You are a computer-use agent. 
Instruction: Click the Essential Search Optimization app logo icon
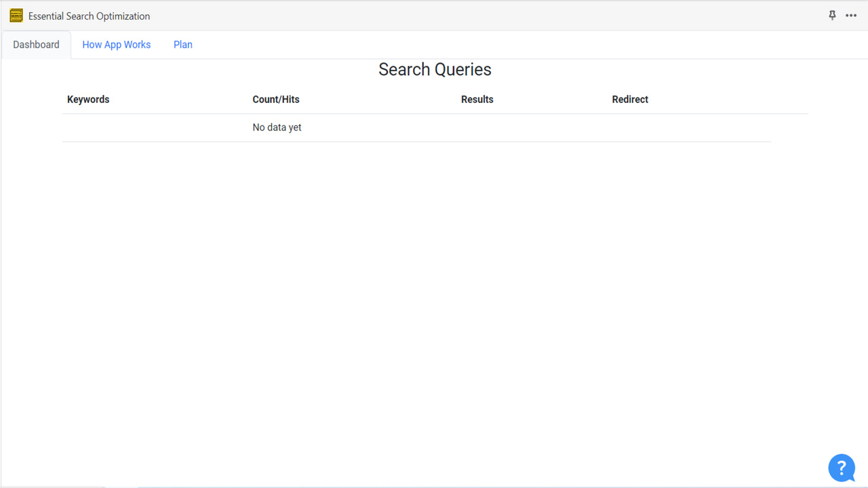coord(16,16)
